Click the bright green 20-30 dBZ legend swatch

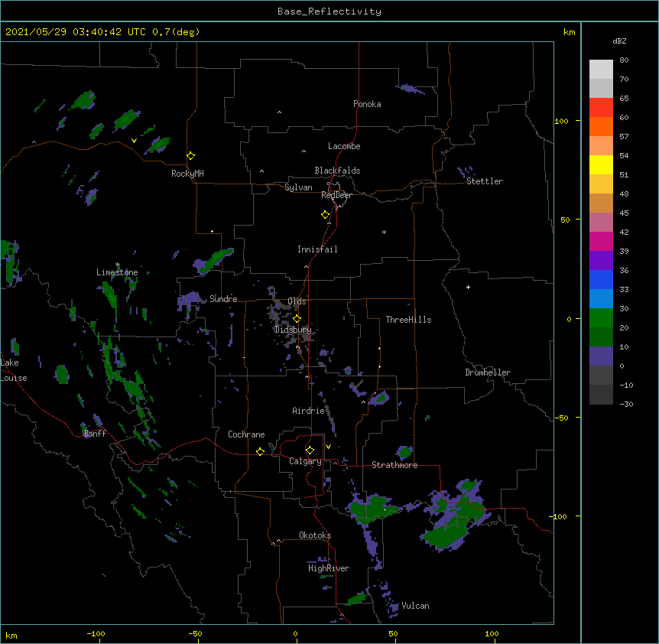pyautogui.click(x=601, y=318)
